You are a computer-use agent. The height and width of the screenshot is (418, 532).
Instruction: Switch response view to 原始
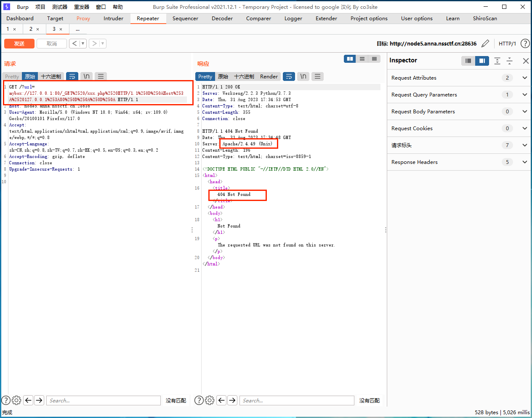tap(223, 76)
